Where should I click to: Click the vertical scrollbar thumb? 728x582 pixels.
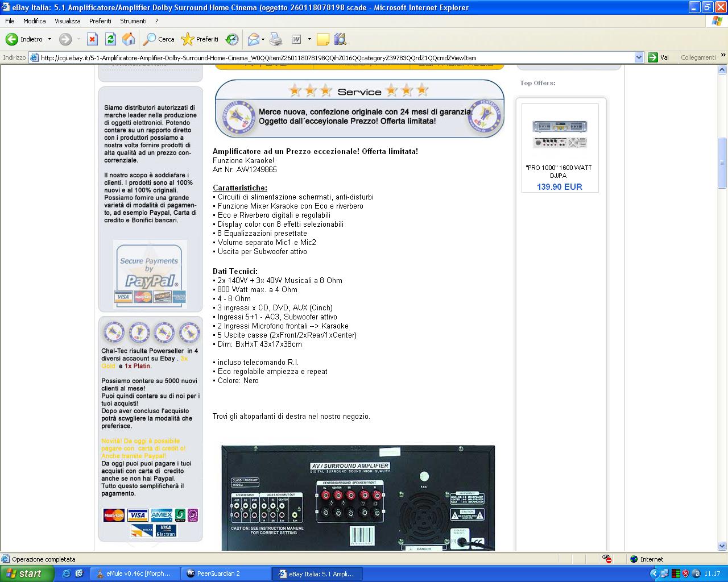tap(722, 163)
